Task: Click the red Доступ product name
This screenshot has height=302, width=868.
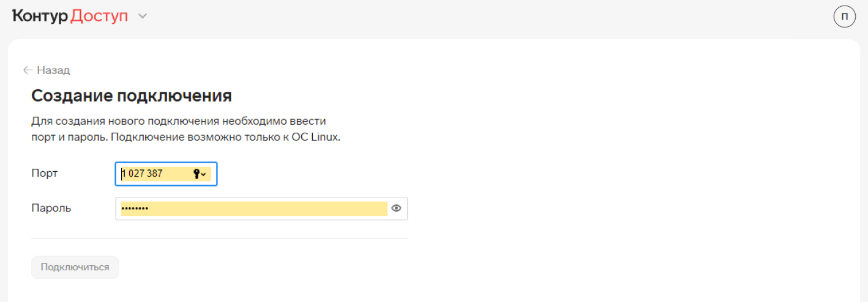Action: pos(99,17)
